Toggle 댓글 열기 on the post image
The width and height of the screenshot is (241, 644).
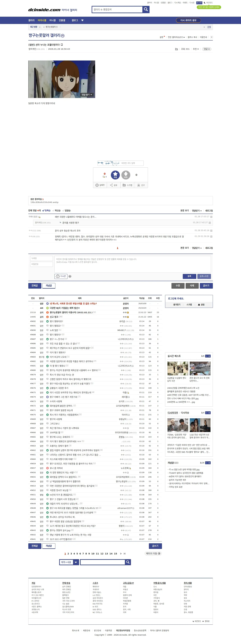[x=87, y=95]
